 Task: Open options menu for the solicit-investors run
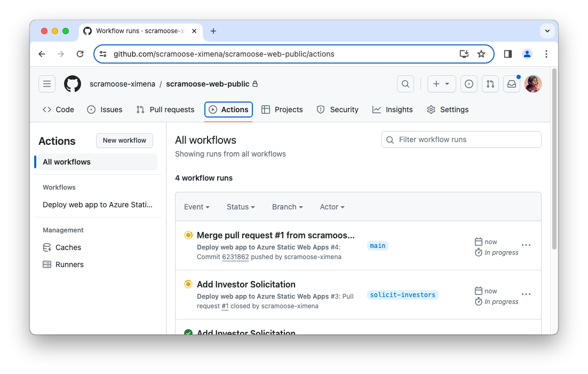click(x=526, y=294)
